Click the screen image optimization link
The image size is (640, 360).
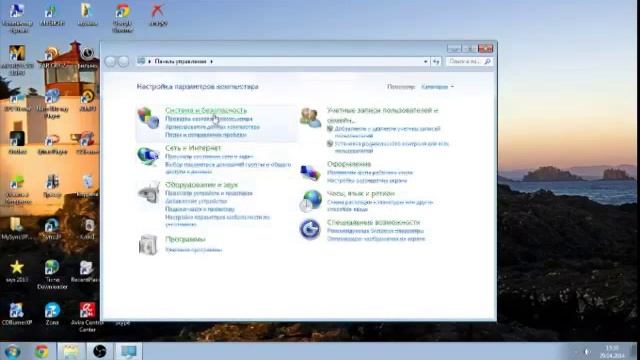376,238
